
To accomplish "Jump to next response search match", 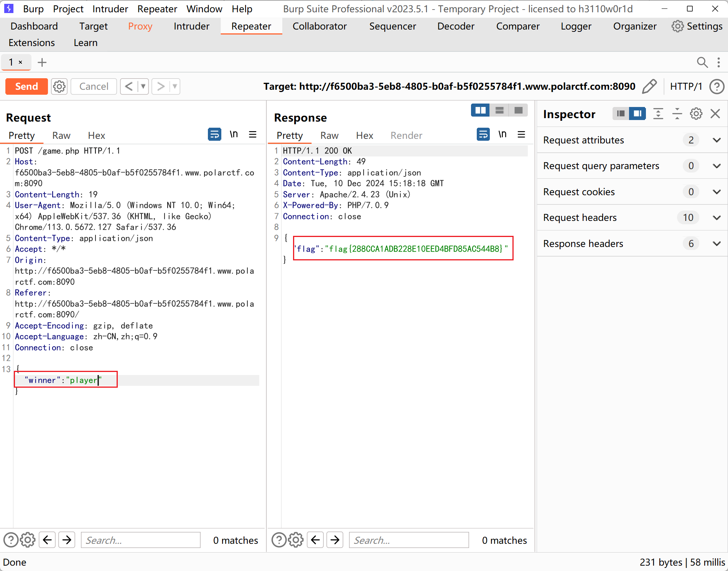I will pos(335,540).
